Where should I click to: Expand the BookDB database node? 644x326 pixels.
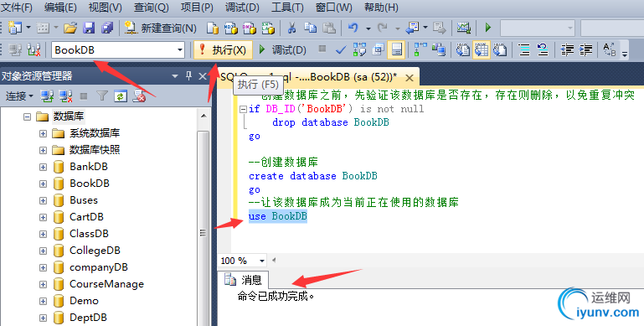click(43, 184)
